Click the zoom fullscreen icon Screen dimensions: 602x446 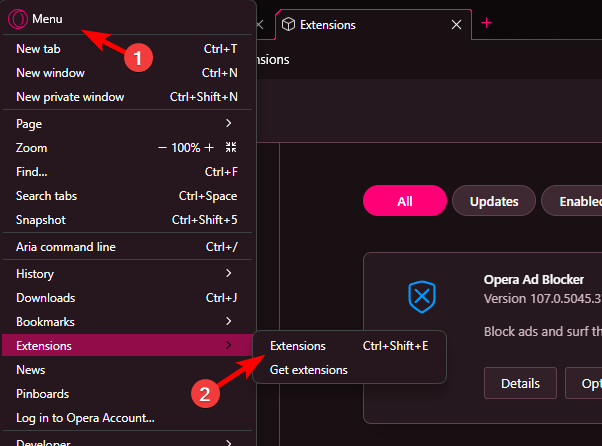click(231, 147)
